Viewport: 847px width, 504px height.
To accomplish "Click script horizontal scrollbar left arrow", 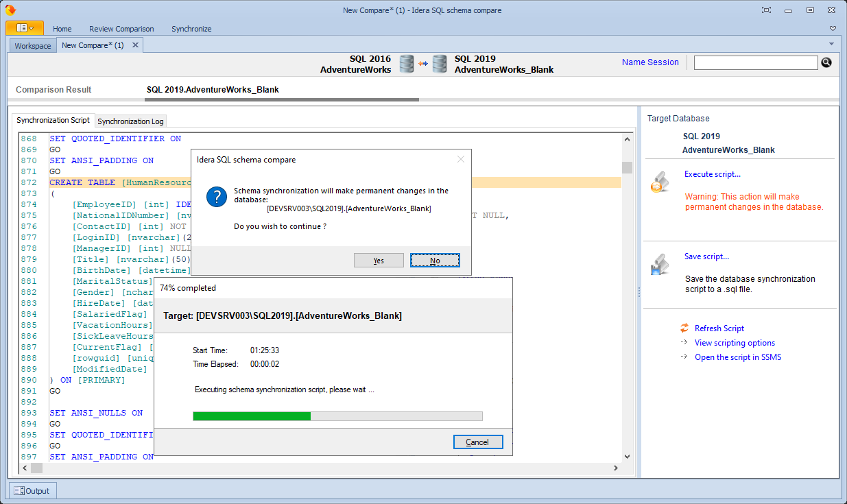I will (25, 468).
